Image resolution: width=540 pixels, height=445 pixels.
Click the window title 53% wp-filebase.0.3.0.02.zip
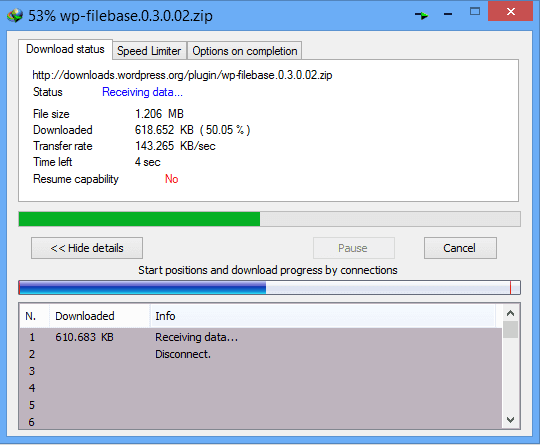pos(120,16)
